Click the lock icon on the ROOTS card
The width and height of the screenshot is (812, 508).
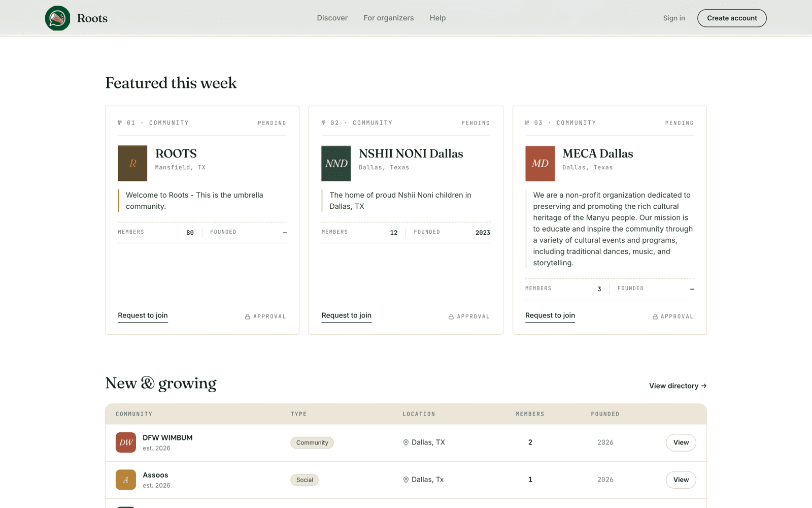point(248,316)
